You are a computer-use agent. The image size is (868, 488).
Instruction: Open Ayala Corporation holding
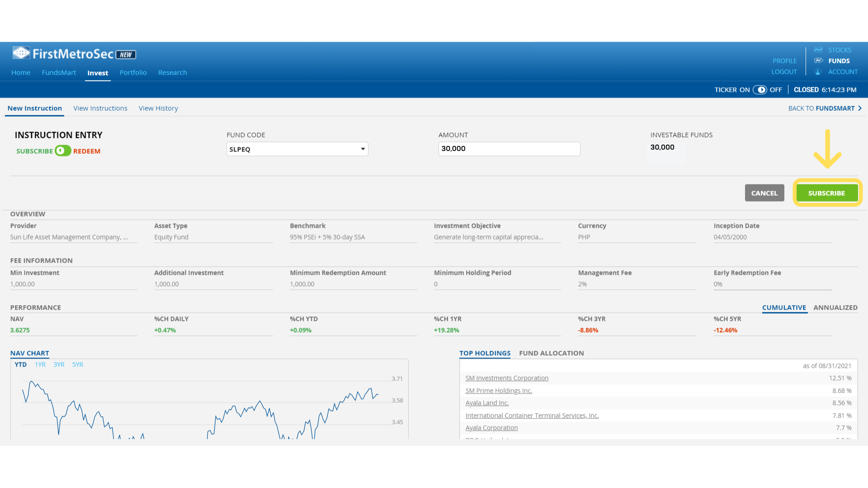491,428
